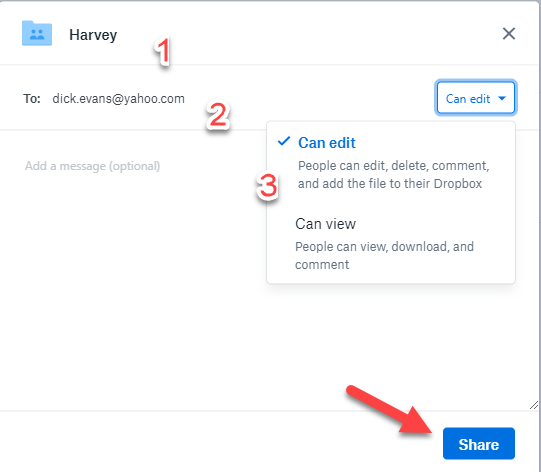Screen dimensions: 541x472
Task: Click the 'People can view, download' description
Action: (384, 256)
